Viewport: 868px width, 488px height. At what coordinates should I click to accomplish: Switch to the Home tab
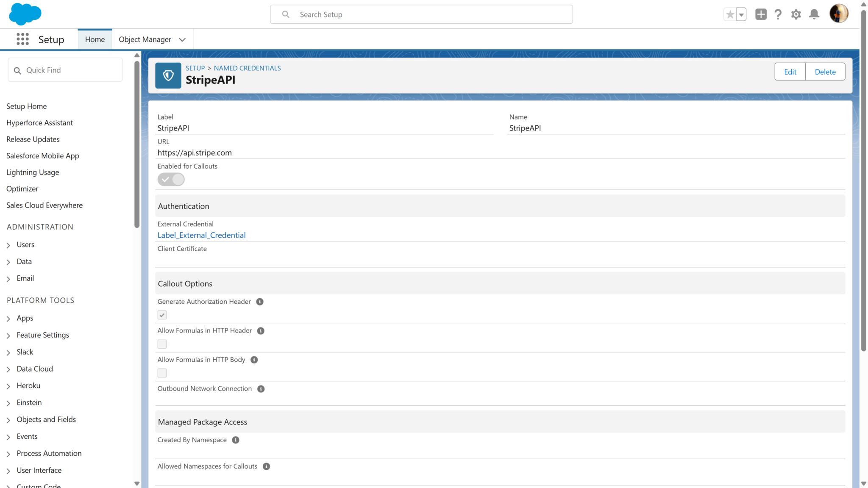click(x=95, y=39)
